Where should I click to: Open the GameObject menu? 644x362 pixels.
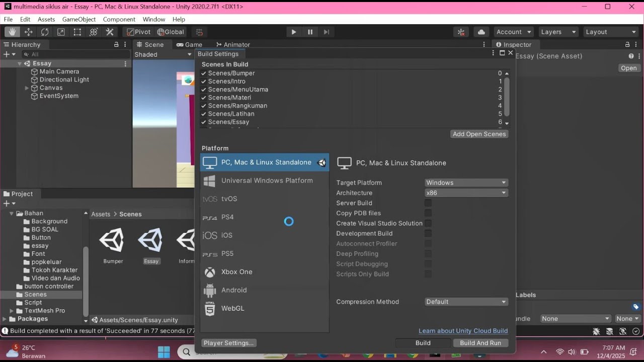pos(79,19)
